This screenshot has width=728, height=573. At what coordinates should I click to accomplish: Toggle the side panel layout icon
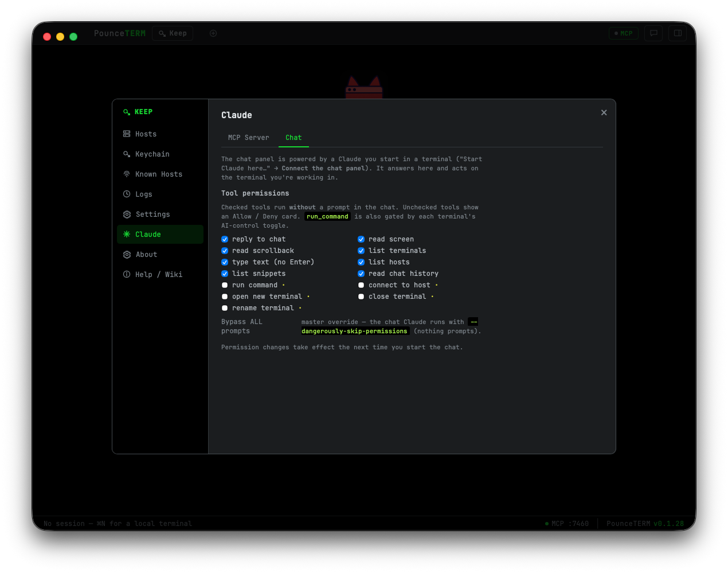[678, 33]
